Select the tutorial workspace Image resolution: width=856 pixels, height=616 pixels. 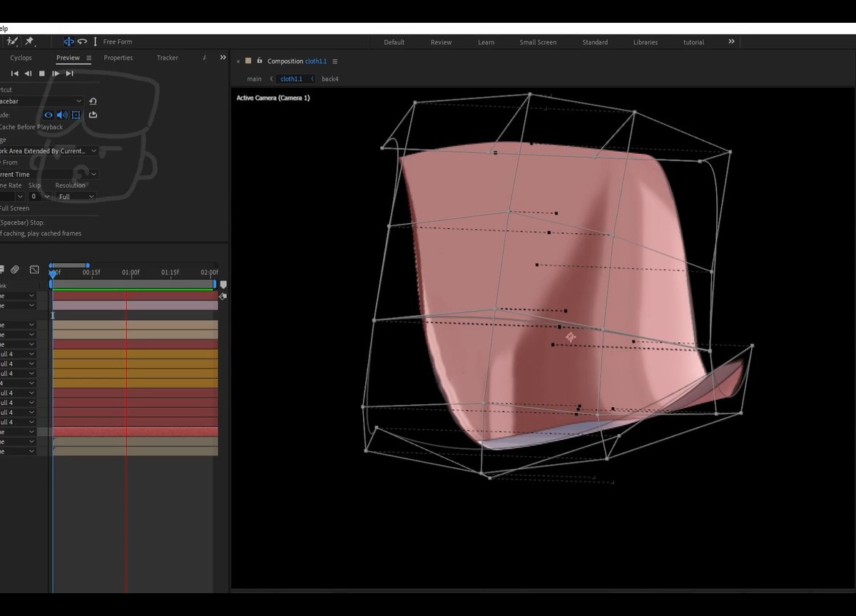[x=693, y=42]
